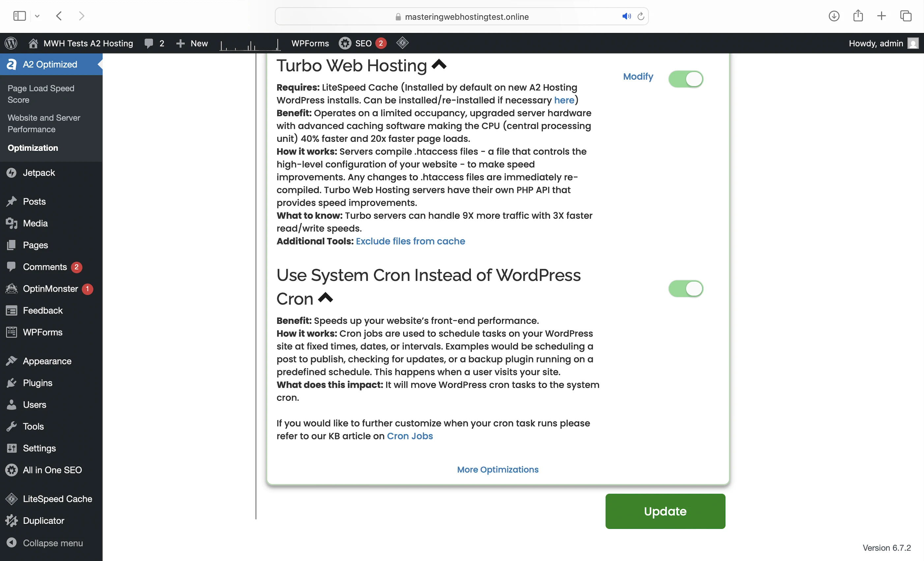Click the WordPress logo in admin bar

pos(11,43)
